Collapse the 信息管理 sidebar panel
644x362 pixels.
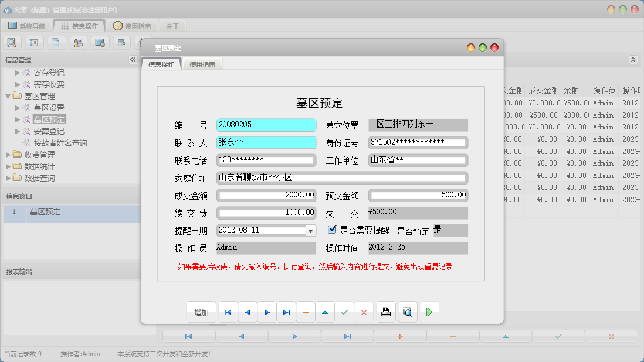tap(132, 59)
